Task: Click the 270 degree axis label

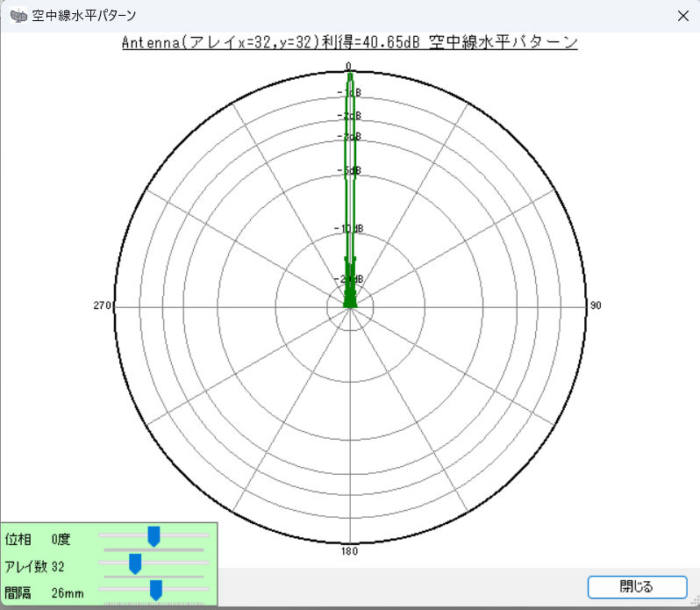Action: [102, 305]
